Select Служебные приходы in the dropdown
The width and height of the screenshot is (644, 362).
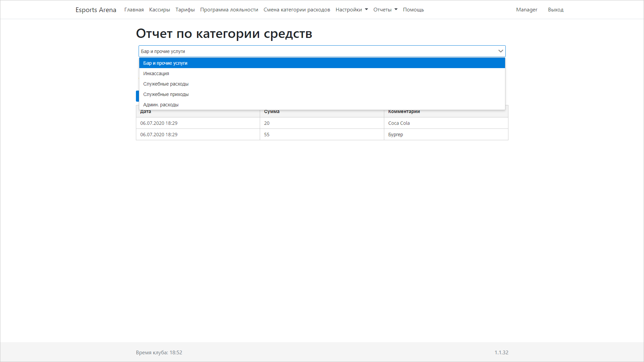point(166,94)
